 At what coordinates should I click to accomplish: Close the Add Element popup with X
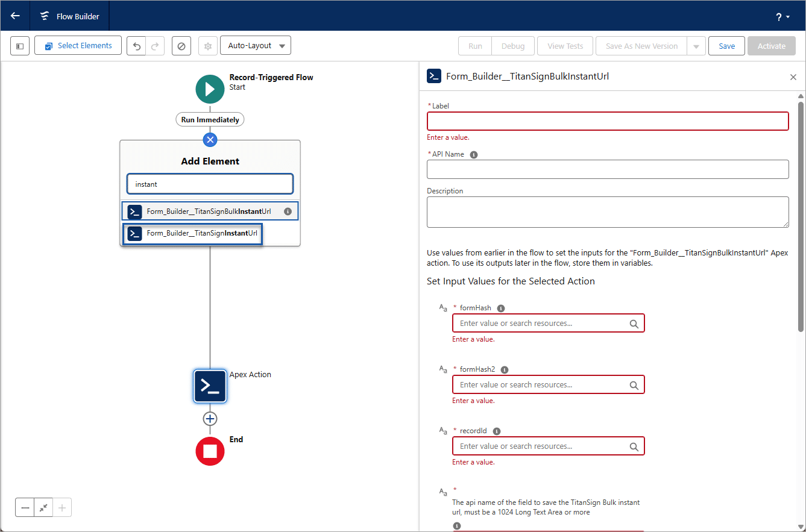(210, 140)
